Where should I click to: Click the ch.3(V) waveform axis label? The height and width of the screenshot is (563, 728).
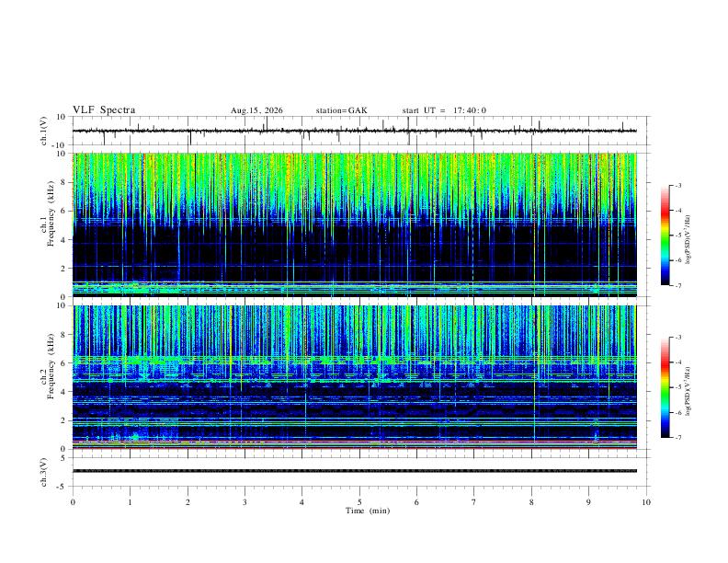coord(43,473)
